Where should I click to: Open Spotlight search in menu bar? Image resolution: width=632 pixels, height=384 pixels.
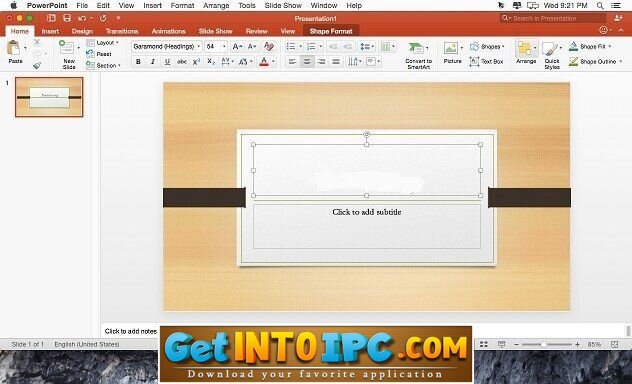coord(600,6)
